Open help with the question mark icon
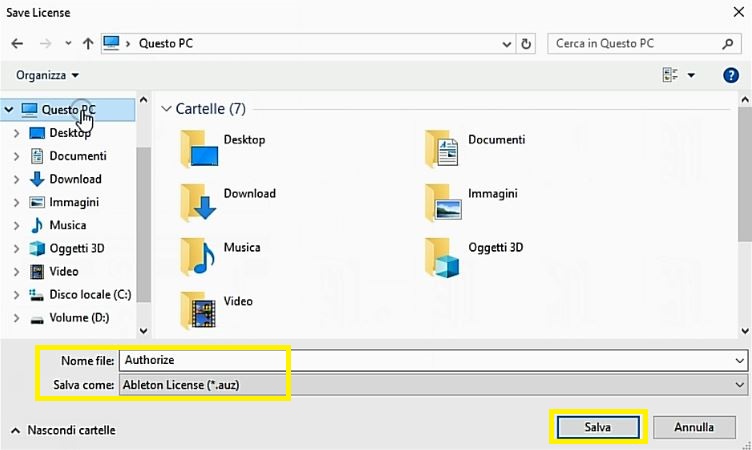Screen dimensions: 752x450 [x=730, y=75]
